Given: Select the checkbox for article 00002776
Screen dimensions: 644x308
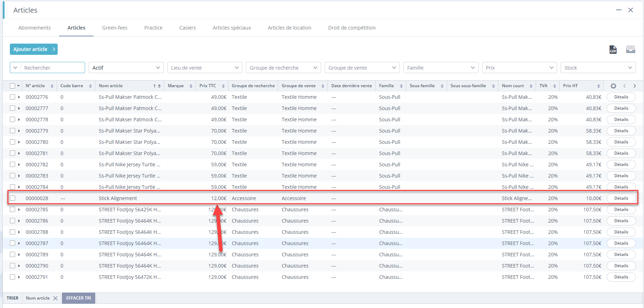Looking at the screenshot, I should coord(13,97).
